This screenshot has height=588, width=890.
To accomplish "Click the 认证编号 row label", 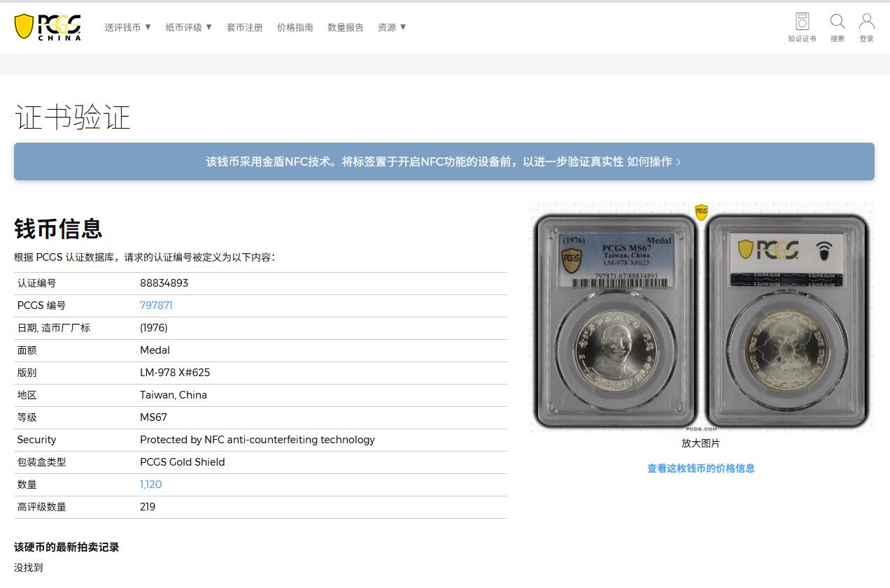I will tap(36, 283).
